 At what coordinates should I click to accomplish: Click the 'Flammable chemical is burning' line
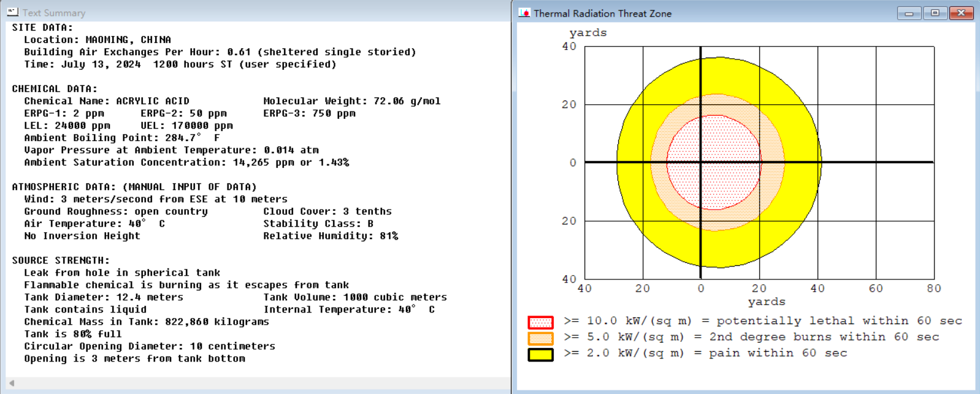186,285
